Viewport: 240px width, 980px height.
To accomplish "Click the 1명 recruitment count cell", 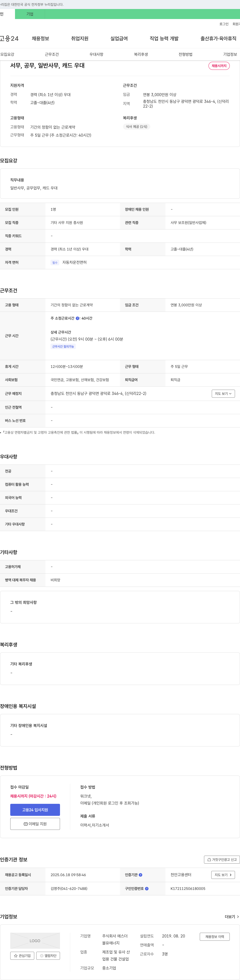I will point(53,209).
